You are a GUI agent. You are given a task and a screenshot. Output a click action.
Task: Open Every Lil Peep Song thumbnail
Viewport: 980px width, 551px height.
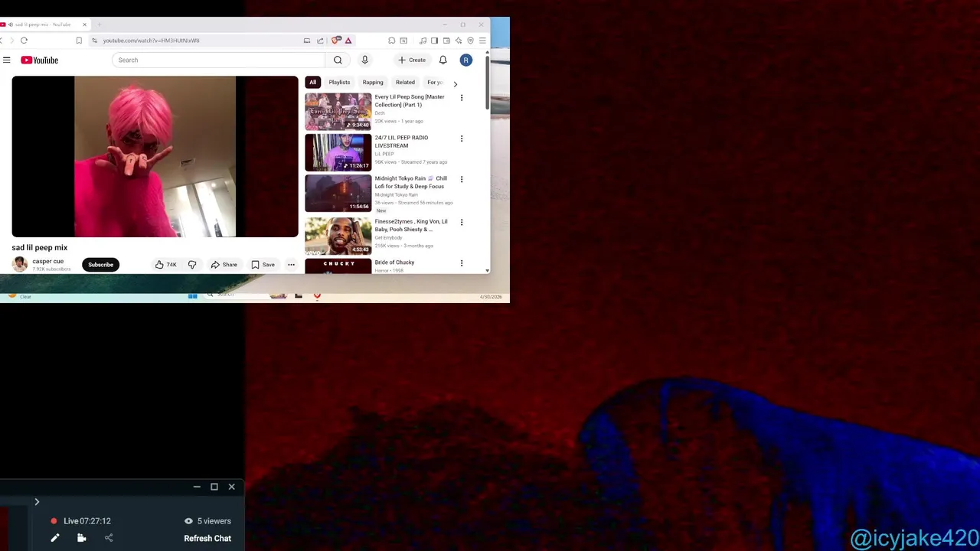(x=338, y=111)
